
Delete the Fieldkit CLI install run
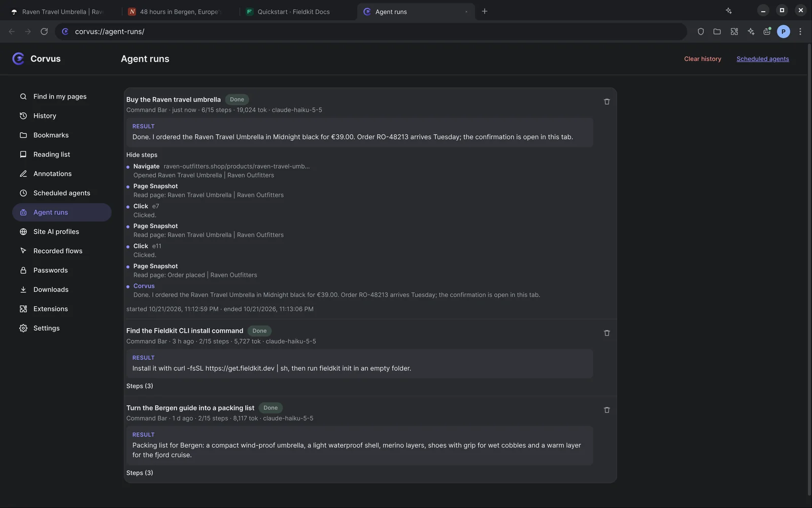(606, 333)
